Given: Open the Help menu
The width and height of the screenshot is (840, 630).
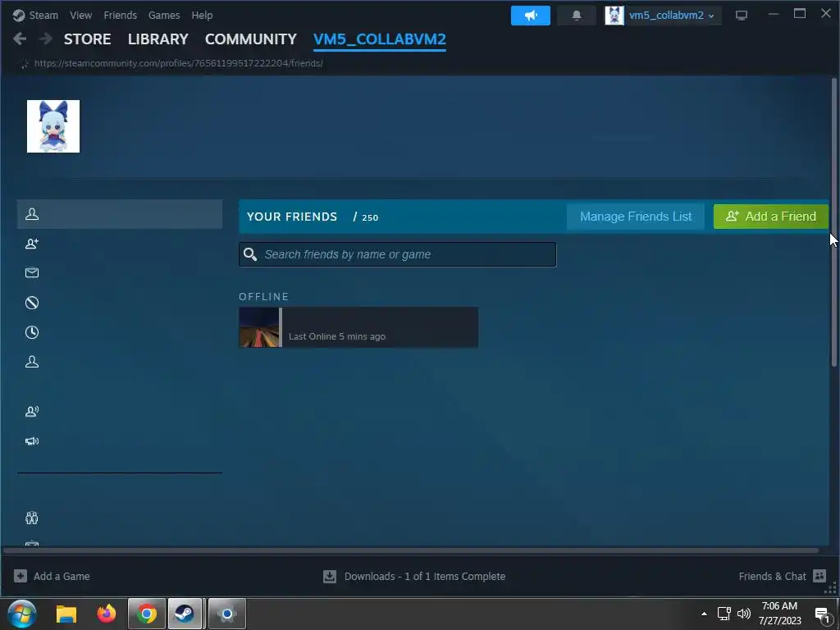Looking at the screenshot, I should [202, 15].
